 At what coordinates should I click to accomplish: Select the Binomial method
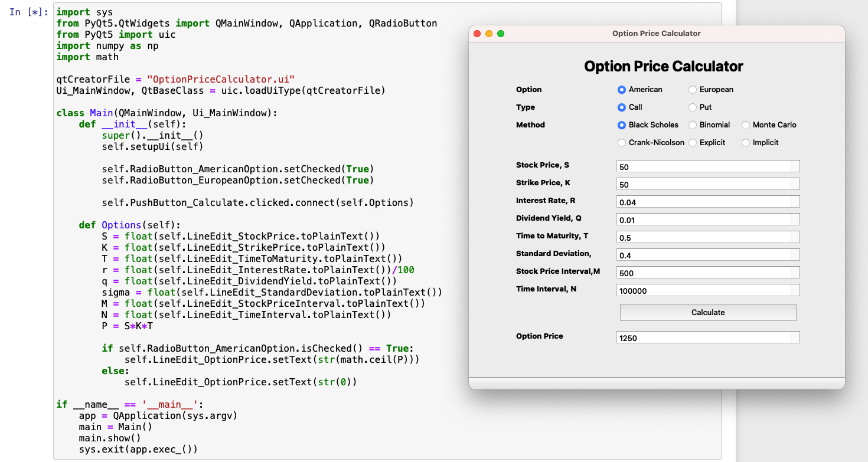point(693,125)
